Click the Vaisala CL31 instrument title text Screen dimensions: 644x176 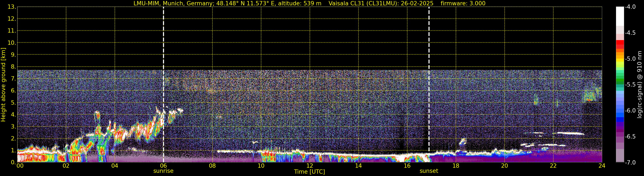[x=381, y=3]
